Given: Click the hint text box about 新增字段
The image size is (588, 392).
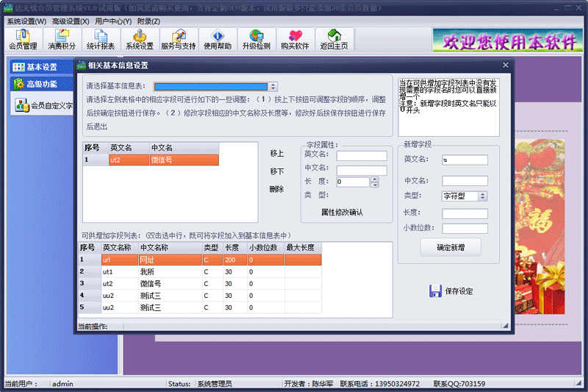Looking at the screenshot, I should tap(448, 107).
